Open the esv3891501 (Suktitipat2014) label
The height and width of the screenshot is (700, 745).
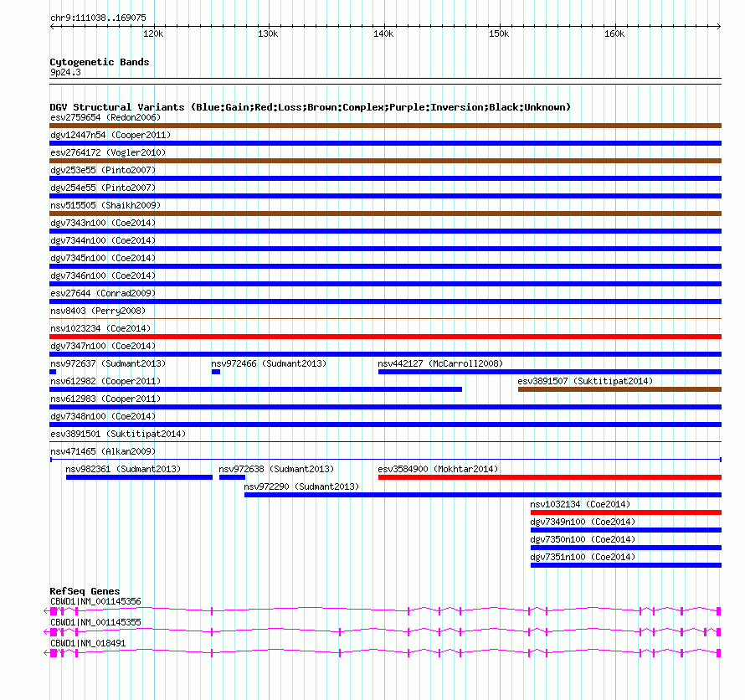118,434
